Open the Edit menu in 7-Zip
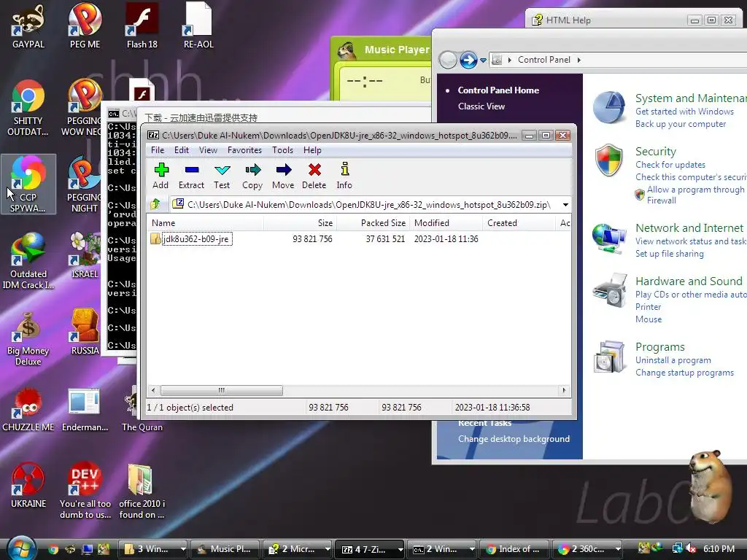The image size is (747, 560). [x=182, y=150]
